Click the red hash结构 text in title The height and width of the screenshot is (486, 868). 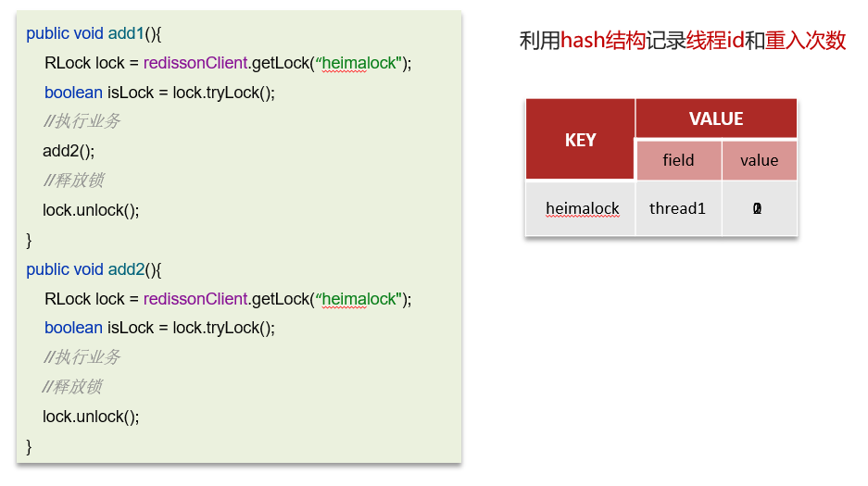point(603,41)
